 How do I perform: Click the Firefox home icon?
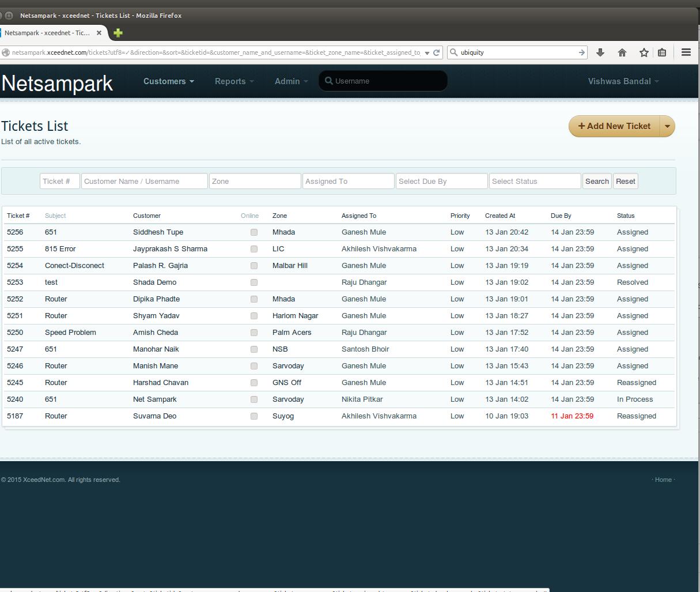click(x=622, y=52)
